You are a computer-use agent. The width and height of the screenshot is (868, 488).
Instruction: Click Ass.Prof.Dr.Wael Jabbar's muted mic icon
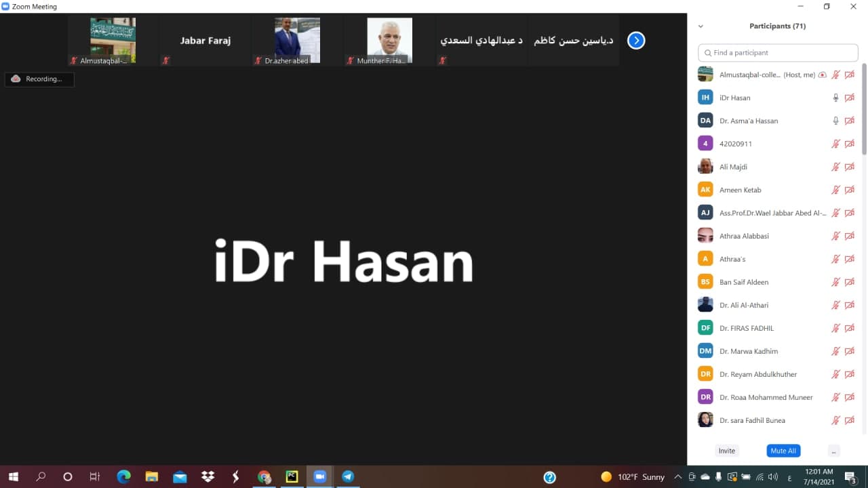(836, 213)
